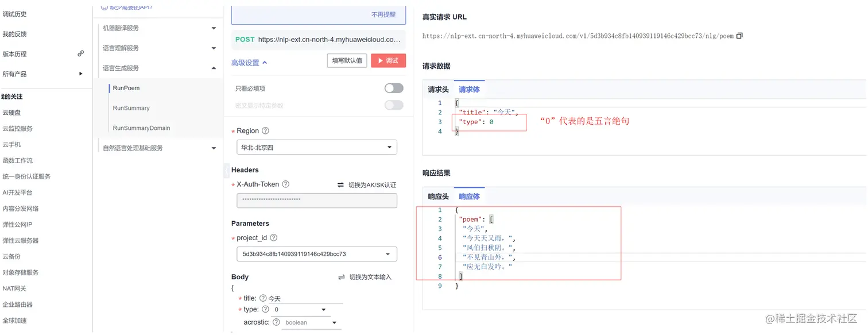Screen dimensions: 868x335
Task: Open AI开发平台 in favorites
Action: (17, 192)
